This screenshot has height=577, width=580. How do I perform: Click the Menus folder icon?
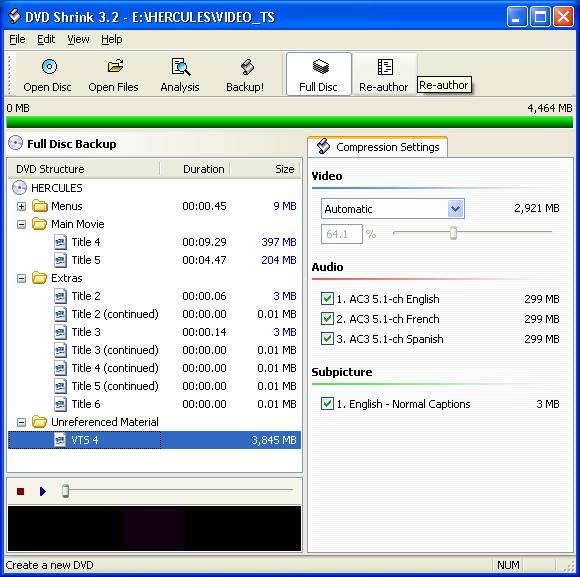40,206
